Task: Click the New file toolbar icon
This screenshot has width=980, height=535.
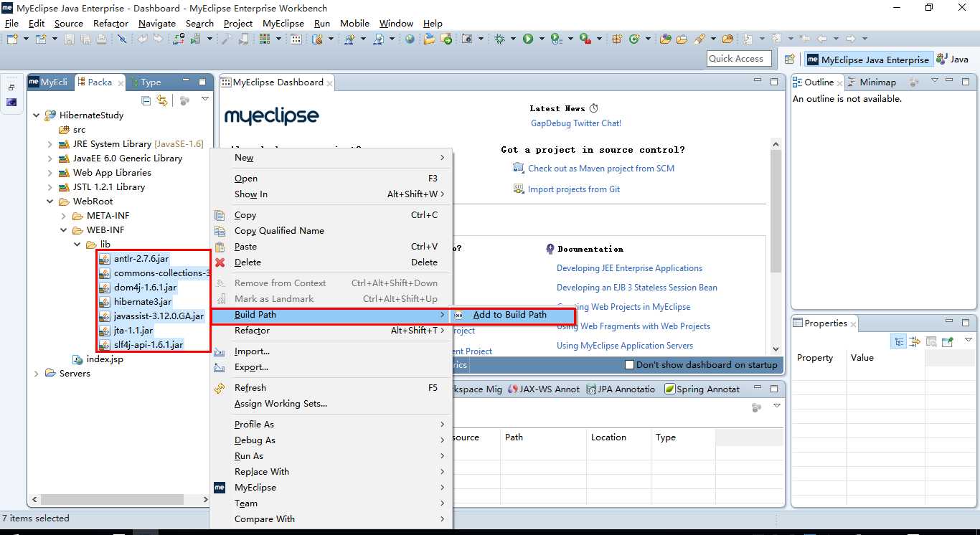Action: click(11, 39)
